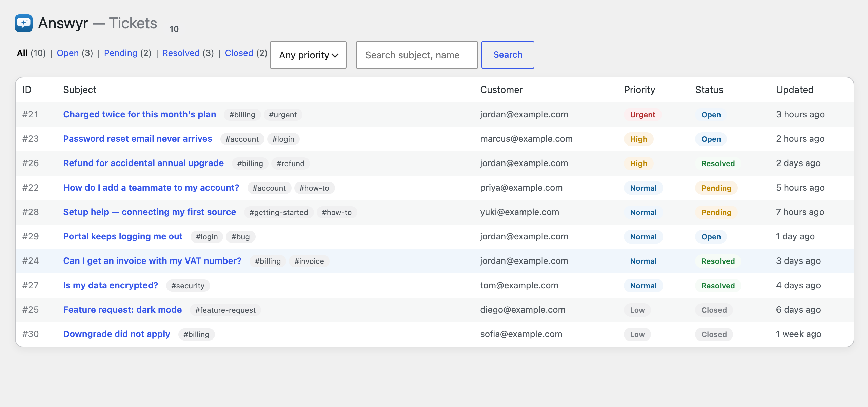Click the 1 week ago updated time
This screenshot has height=407, width=868.
point(798,334)
